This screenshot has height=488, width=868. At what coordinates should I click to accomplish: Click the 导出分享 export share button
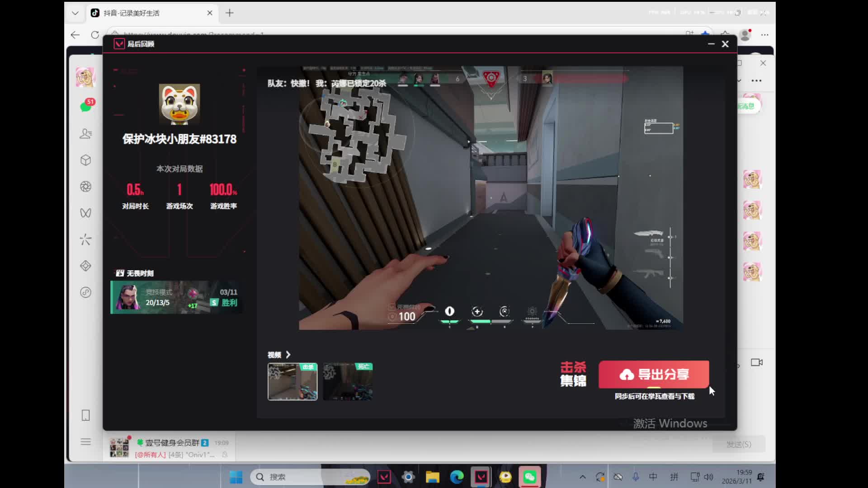click(654, 374)
